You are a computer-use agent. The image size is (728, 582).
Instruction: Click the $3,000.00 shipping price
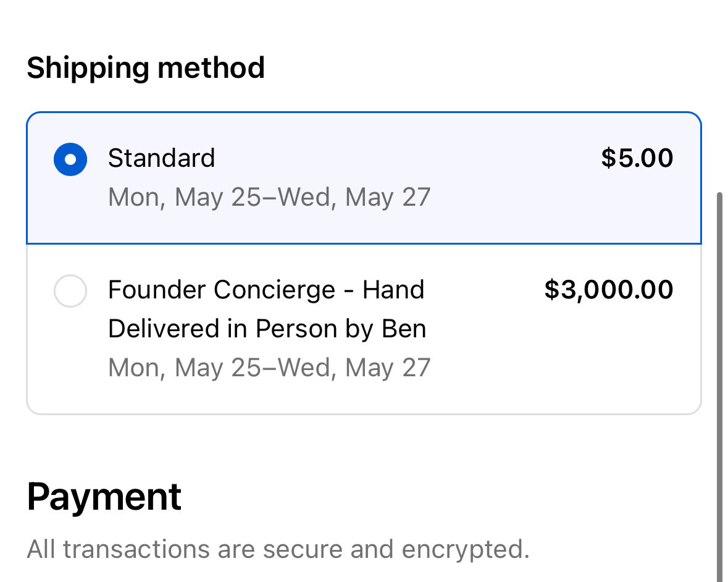pos(609,289)
